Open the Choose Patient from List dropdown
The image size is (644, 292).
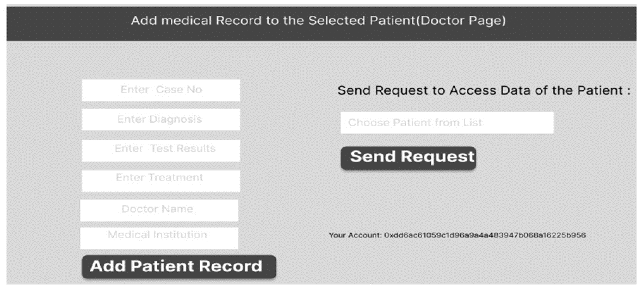click(x=447, y=123)
